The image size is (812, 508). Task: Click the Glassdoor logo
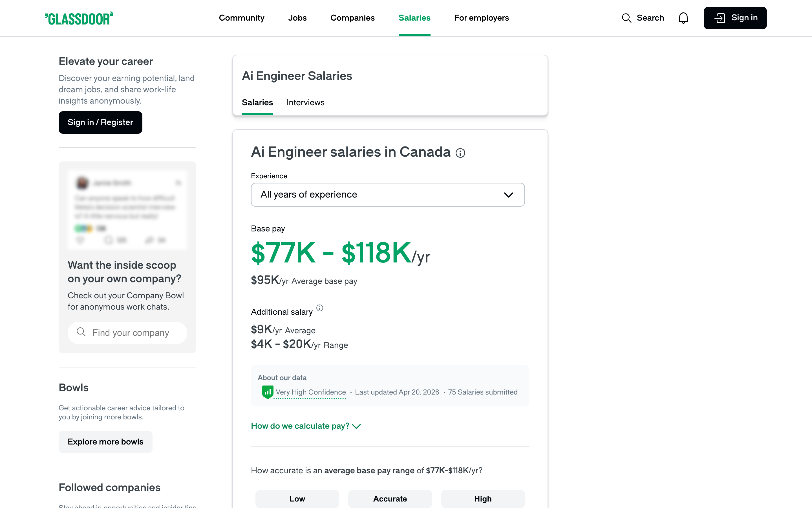tap(79, 18)
